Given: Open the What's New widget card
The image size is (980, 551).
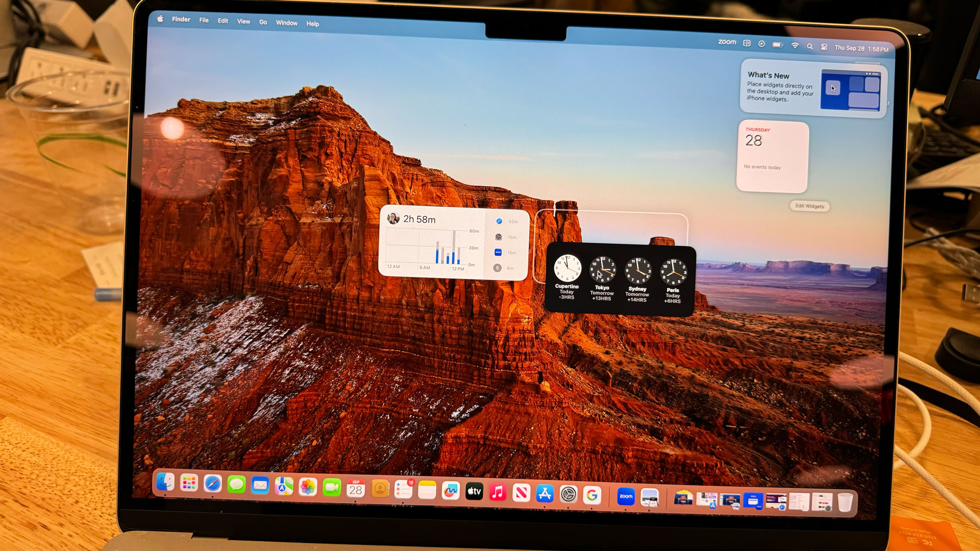Looking at the screenshot, I should 814,88.
